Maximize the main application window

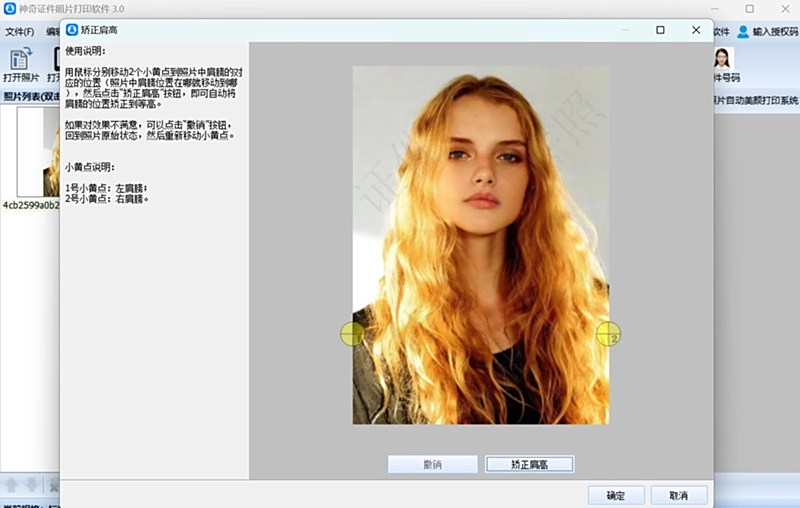[x=749, y=8]
